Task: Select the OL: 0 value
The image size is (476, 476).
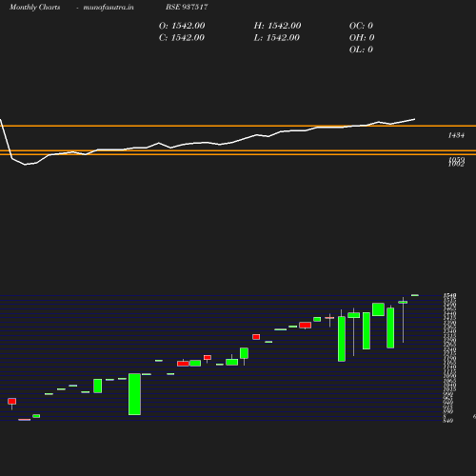Action: (x=361, y=50)
